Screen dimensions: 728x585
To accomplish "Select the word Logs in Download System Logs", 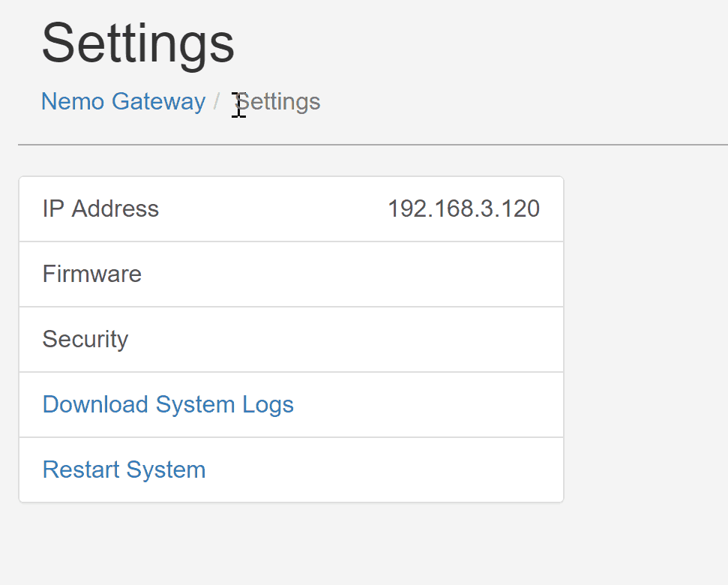I will (268, 404).
